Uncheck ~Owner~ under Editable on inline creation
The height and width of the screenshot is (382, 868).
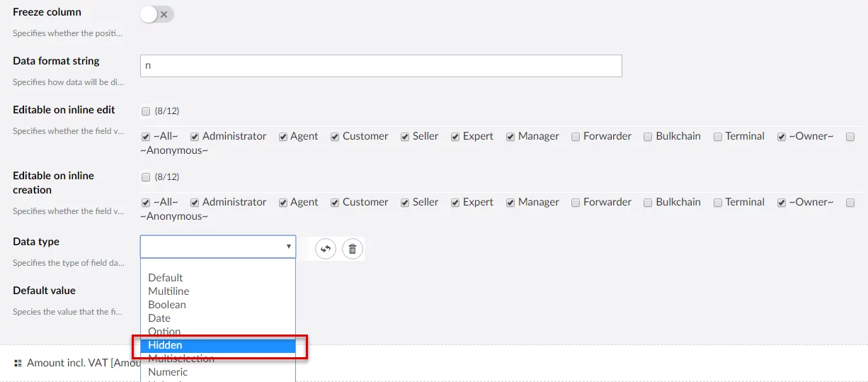(x=782, y=203)
